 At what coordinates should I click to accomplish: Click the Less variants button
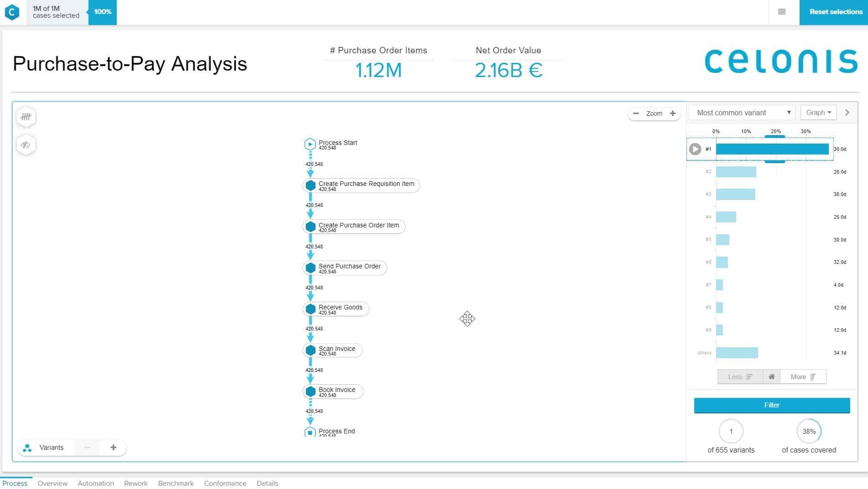click(740, 377)
